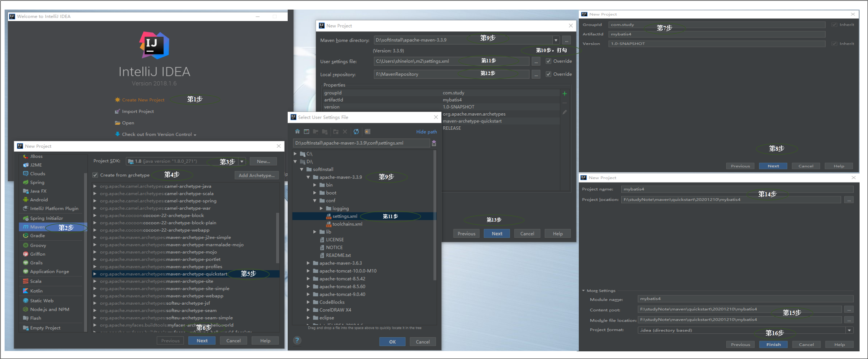Open the Project SDK dropdown
868x359 pixels.
(x=242, y=162)
